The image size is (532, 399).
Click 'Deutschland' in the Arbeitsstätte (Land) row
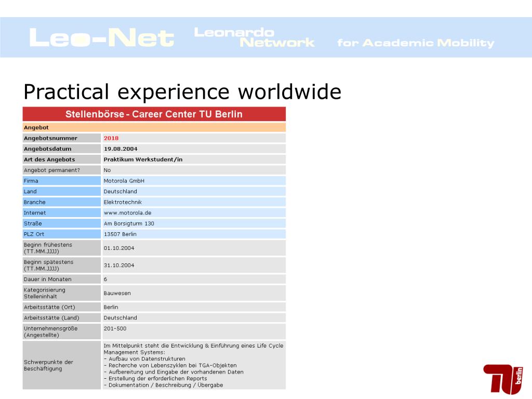pyautogui.click(x=120, y=318)
